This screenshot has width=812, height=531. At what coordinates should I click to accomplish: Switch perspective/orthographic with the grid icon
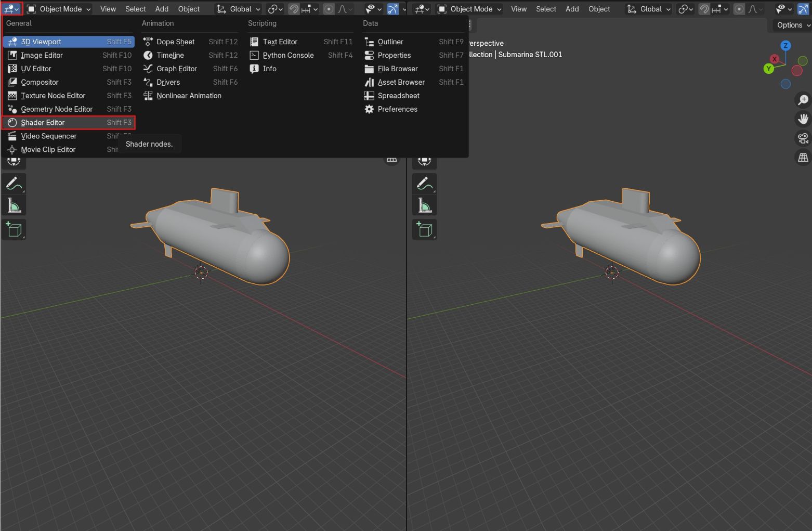pos(803,158)
